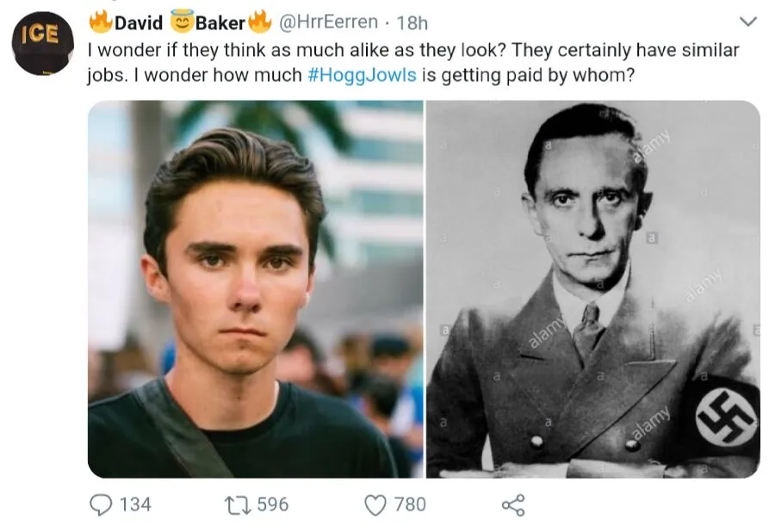
Task: Expand the tweet options chevron
Action: pos(747,22)
